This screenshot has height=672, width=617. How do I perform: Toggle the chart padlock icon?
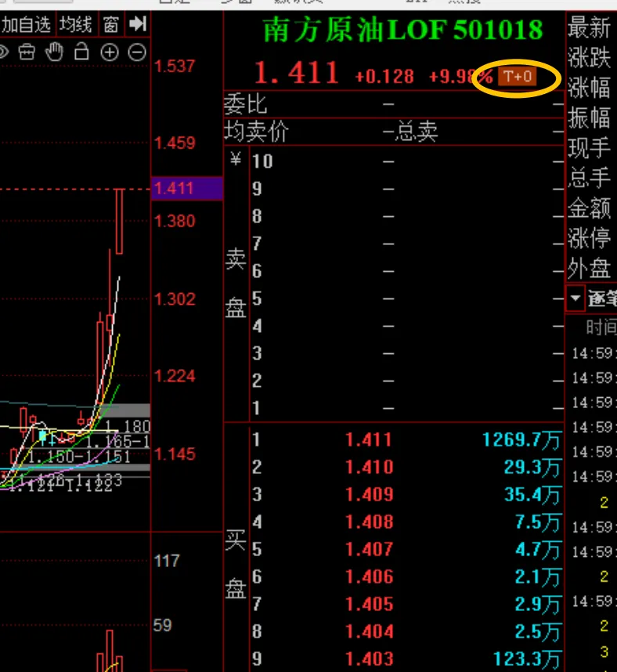[x=81, y=52]
